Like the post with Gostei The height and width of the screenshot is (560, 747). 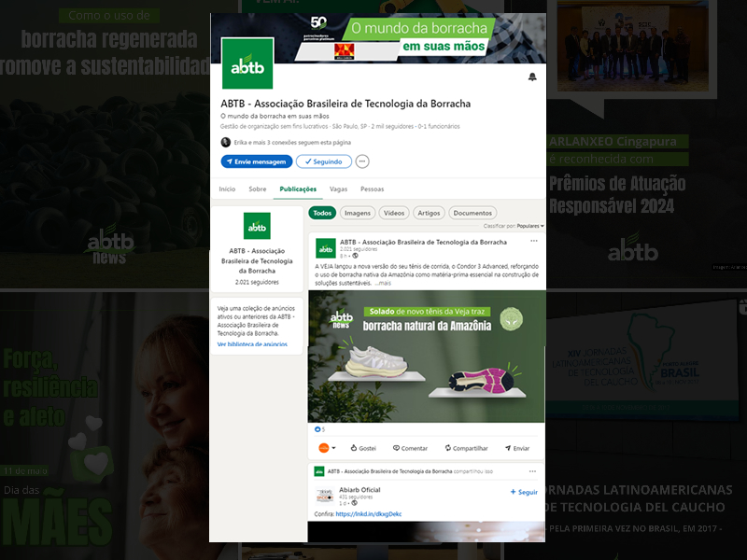pos(362,448)
